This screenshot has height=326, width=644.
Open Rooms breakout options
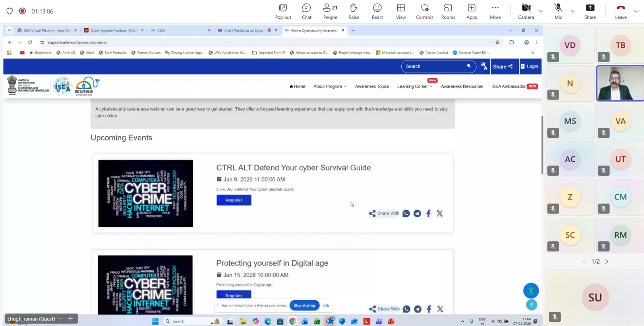click(x=448, y=11)
